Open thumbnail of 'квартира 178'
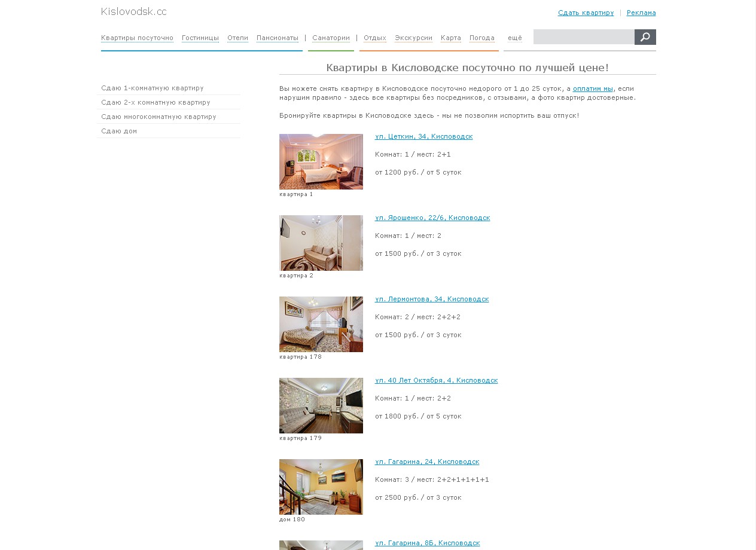This screenshot has height=550, width=756. [x=321, y=324]
